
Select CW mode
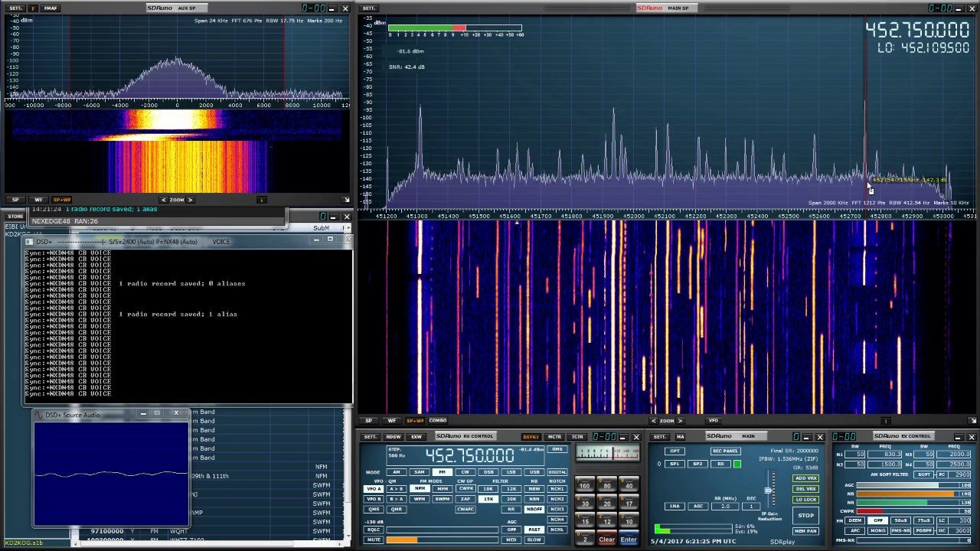(x=465, y=472)
